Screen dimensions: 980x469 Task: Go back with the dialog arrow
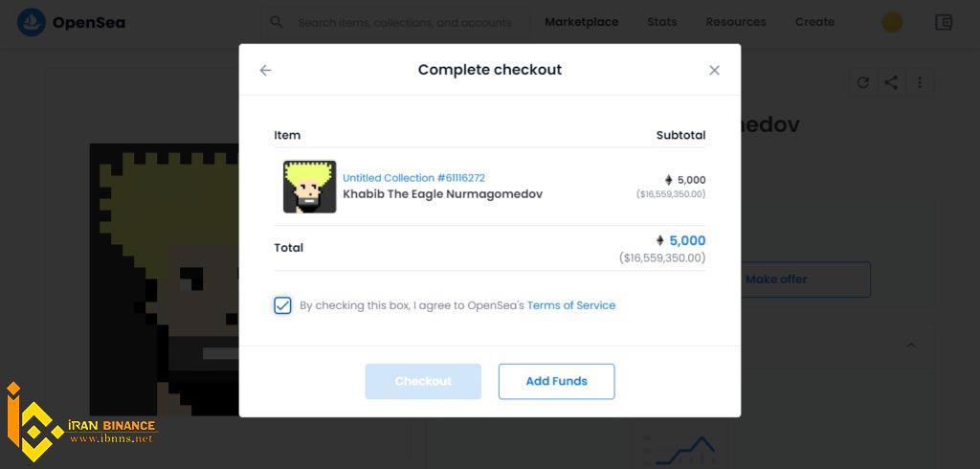[266, 70]
